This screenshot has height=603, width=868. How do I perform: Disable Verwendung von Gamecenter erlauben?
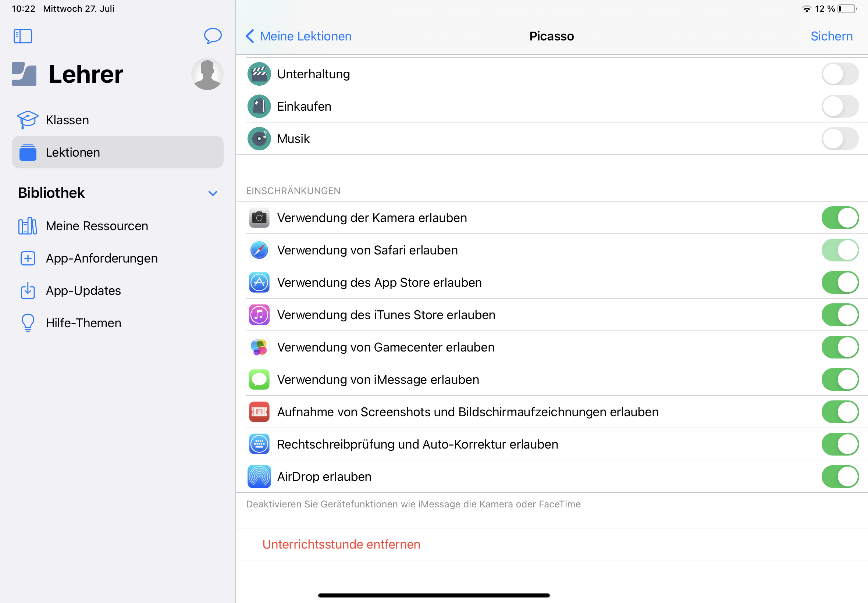(840, 347)
